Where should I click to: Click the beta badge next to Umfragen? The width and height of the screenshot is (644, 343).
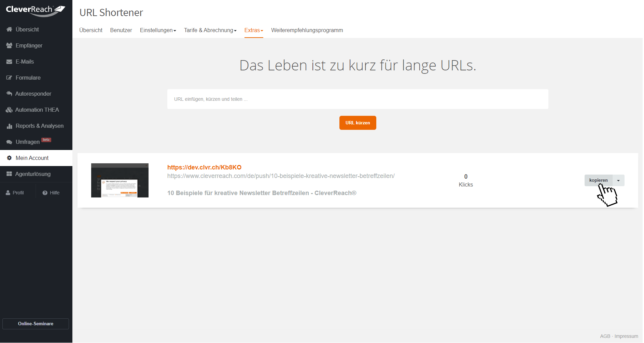tap(46, 140)
